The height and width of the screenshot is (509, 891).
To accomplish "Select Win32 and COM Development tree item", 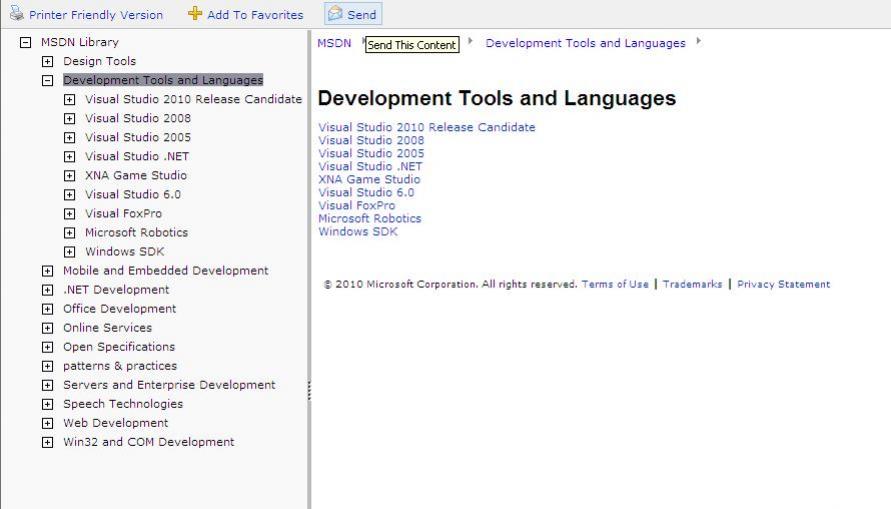I will [x=148, y=442].
